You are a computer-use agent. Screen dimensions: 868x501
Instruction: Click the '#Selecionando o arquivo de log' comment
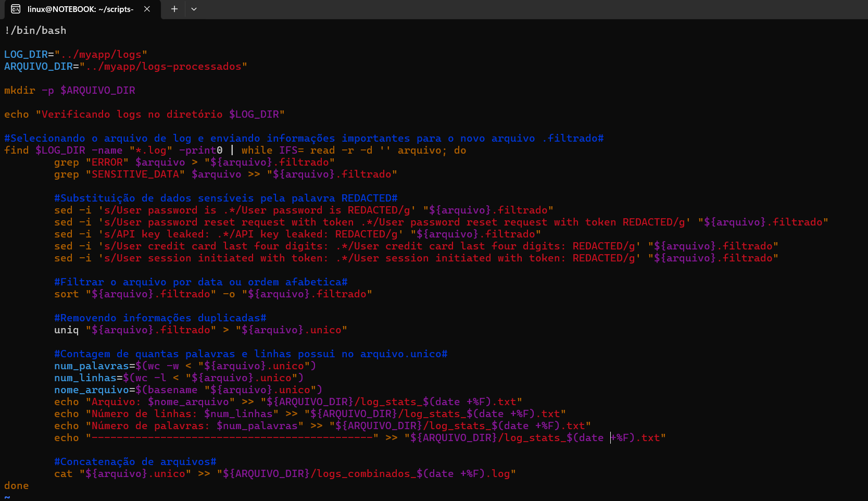tap(304, 138)
